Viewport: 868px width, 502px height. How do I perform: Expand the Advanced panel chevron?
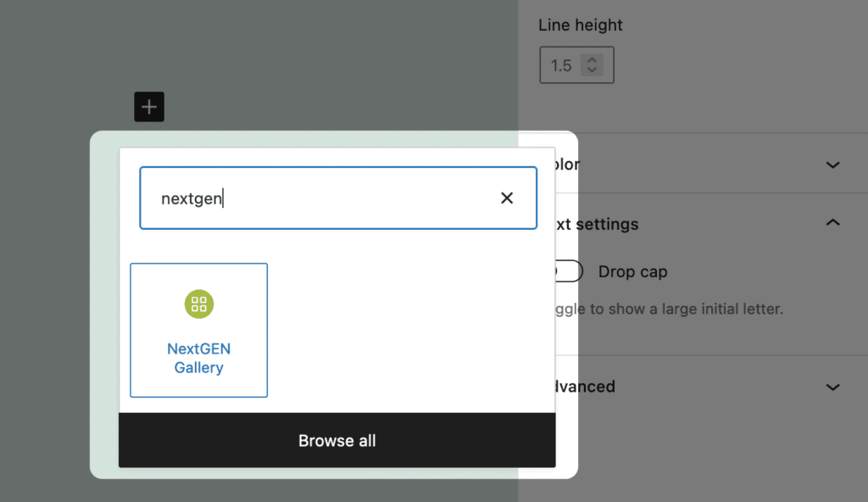[832, 387]
